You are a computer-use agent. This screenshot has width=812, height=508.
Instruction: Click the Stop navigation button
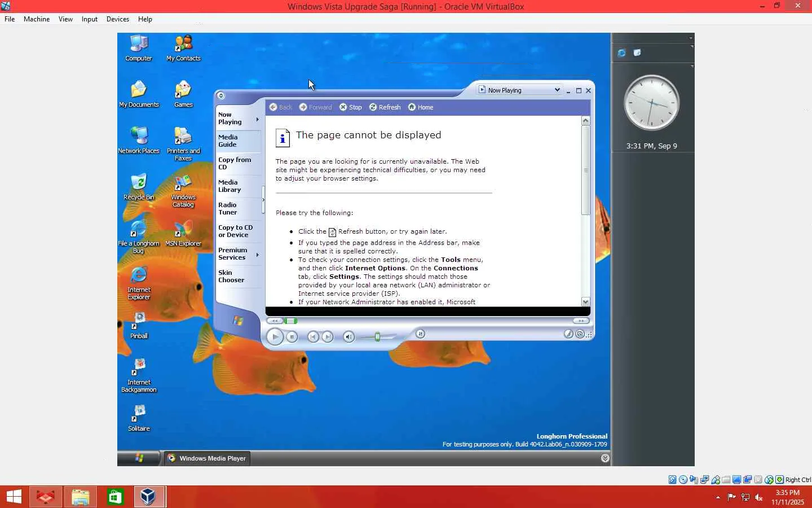[x=350, y=107]
